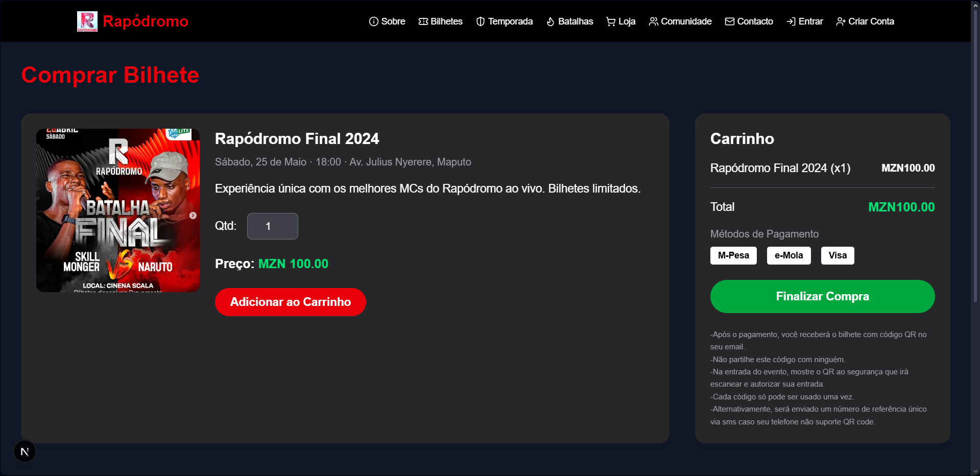980x476 pixels.
Task: Click the Preço MZN 100.00 value
Action: [x=293, y=264]
